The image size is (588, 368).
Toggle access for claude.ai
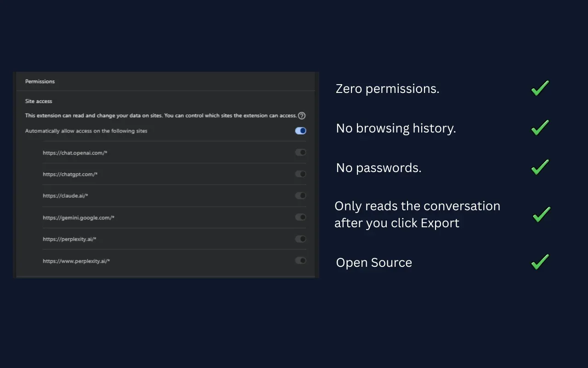point(300,195)
